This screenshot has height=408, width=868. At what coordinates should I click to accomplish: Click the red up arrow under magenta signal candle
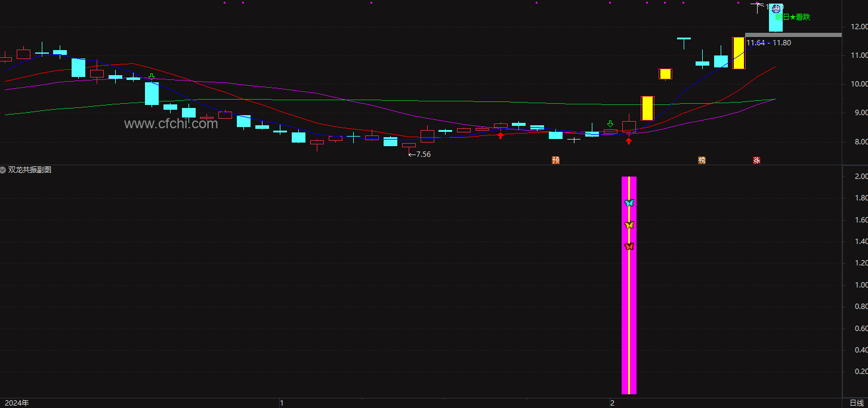pyautogui.click(x=629, y=141)
